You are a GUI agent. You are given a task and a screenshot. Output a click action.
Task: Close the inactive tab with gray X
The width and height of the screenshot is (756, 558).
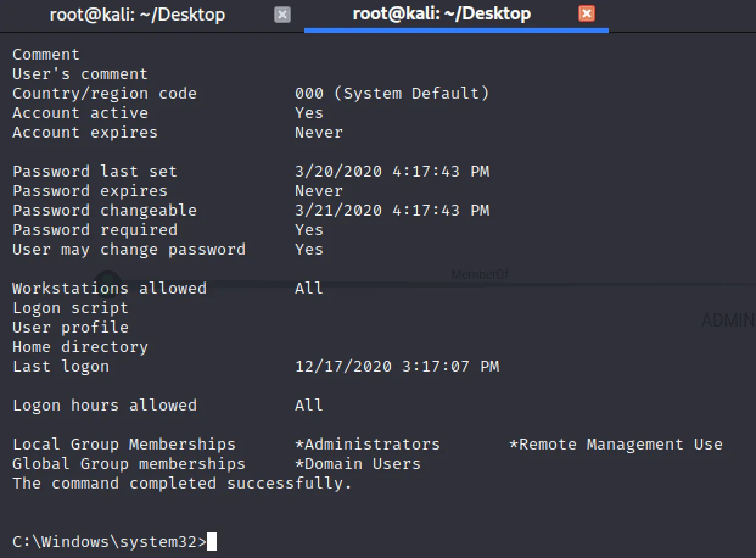(x=282, y=15)
